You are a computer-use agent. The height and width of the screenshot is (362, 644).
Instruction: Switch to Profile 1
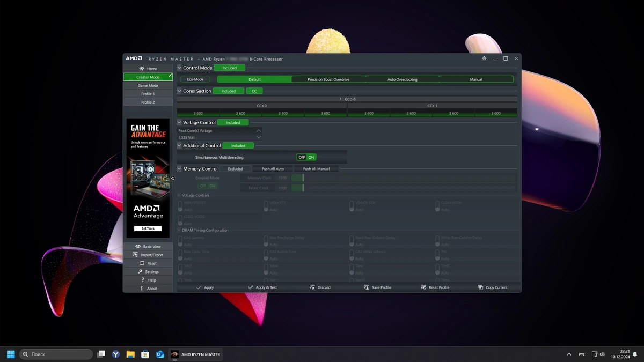[148, 94]
